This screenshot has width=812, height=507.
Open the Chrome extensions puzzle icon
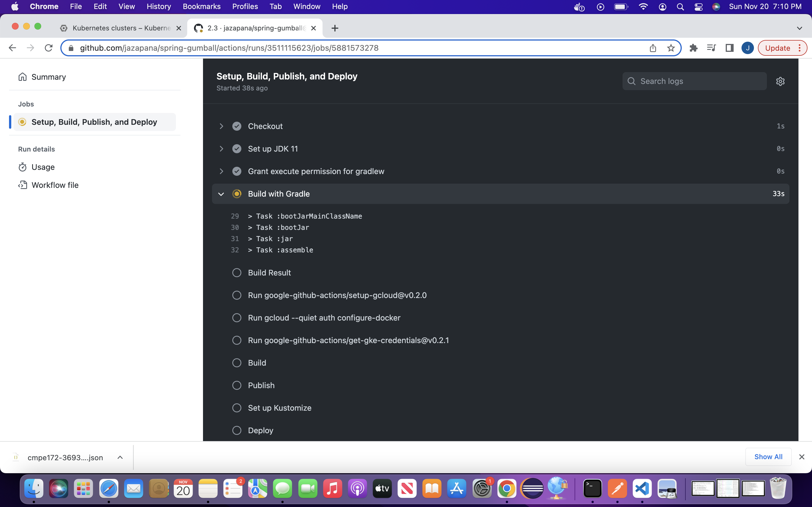[x=694, y=48]
